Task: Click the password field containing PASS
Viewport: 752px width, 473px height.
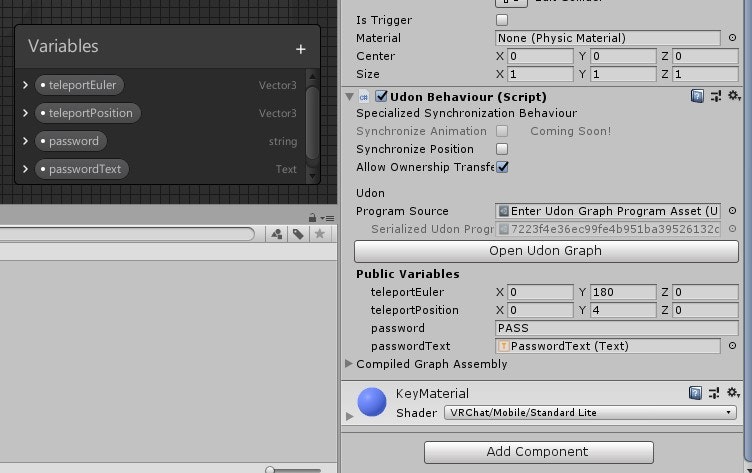Action: [616, 328]
